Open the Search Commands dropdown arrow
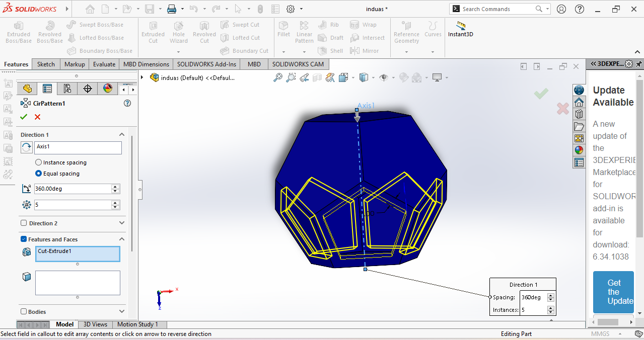The width and height of the screenshot is (644, 340). pyautogui.click(x=547, y=9)
